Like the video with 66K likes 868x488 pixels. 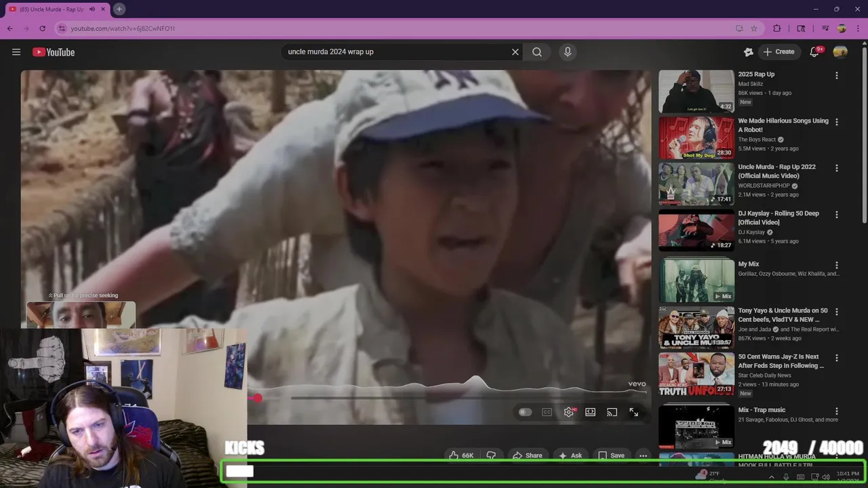(x=461, y=455)
